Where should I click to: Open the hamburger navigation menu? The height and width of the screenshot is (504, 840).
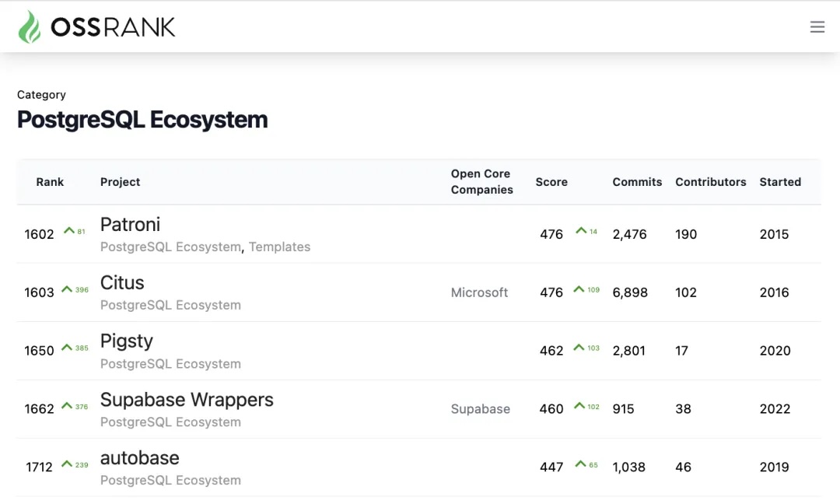[x=817, y=27]
